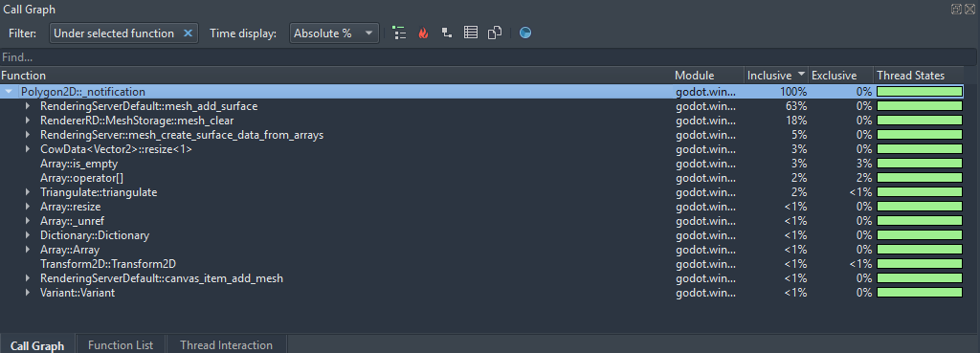Viewport: 980px width, 353px height.
Task: Sort by the Function column header
Action: tap(336, 75)
